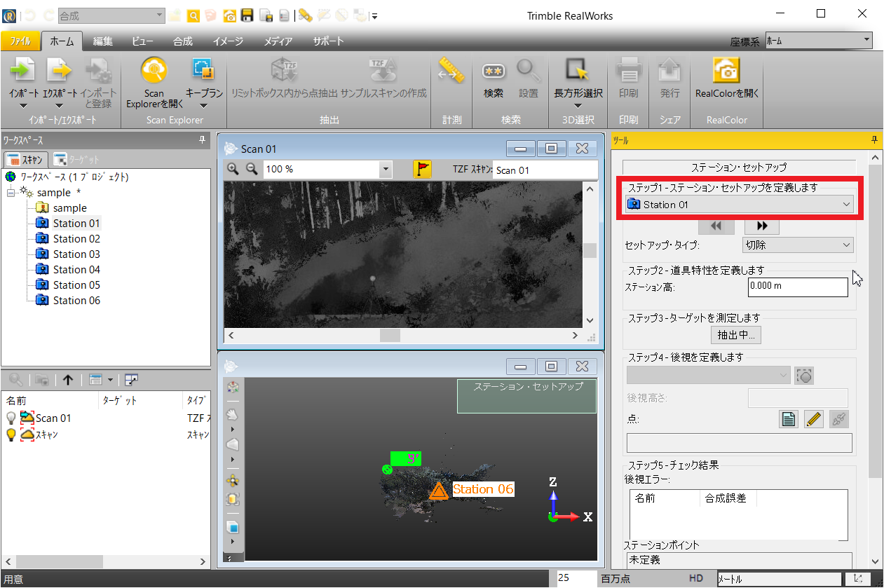Collapse the sample project tree node

click(x=11, y=193)
